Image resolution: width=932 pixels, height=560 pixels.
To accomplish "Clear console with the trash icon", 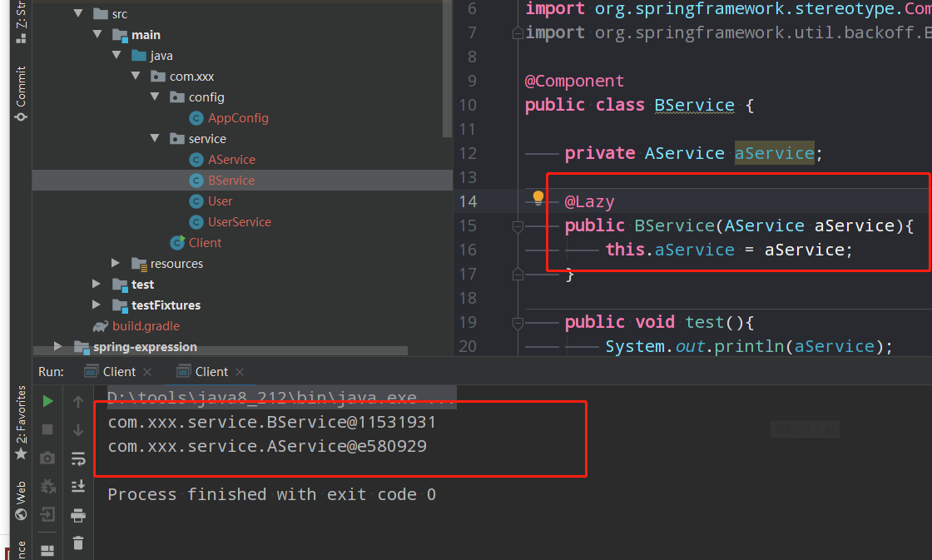I will click(x=78, y=543).
